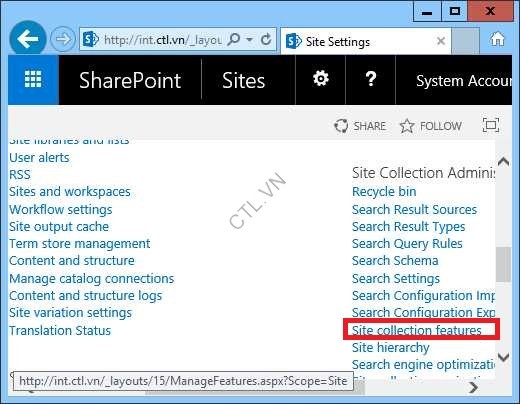Screen dimensions: 520x404
Task: Open Term store management
Action: tap(80, 244)
